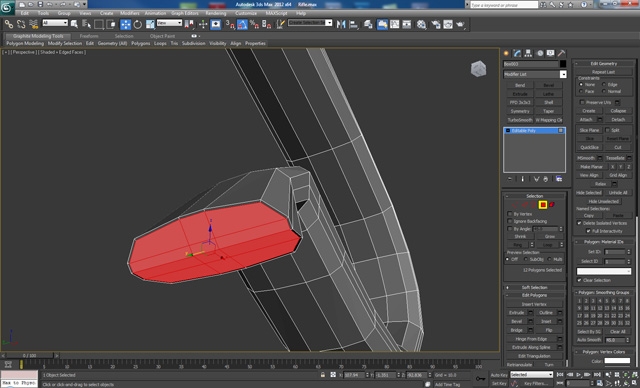Screen dimensions: 640x388
Task: Select the Face constraint radio button
Action: (581, 91)
